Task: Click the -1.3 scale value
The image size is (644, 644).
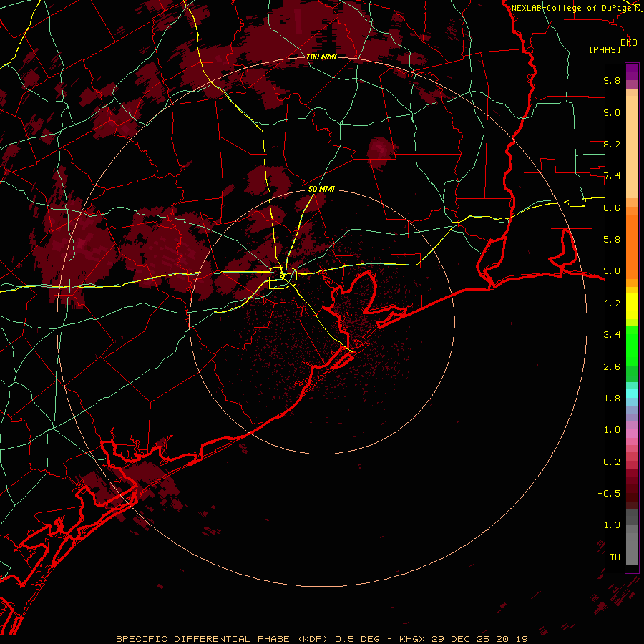Action: pos(609,525)
